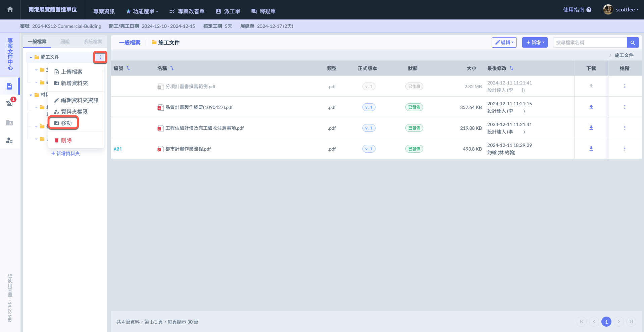This screenshot has width=644, height=332.
Task: Sort the table by 編號 column
Action: (x=128, y=68)
